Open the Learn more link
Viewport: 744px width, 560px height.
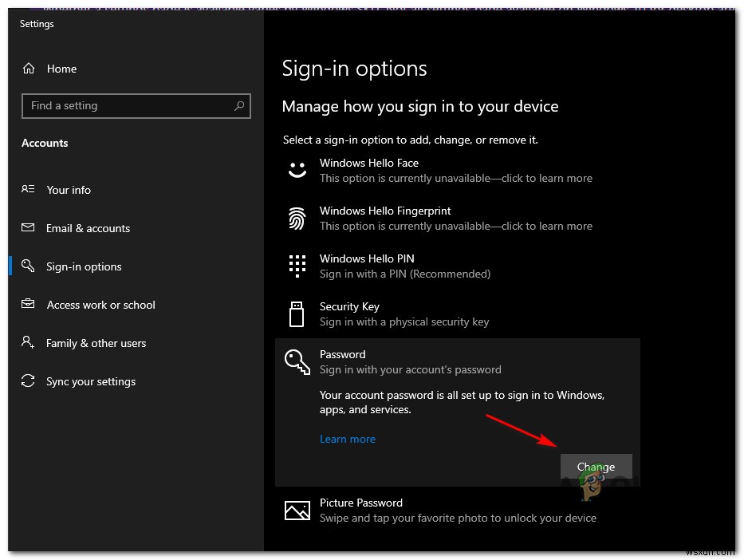tap(348, 439)
